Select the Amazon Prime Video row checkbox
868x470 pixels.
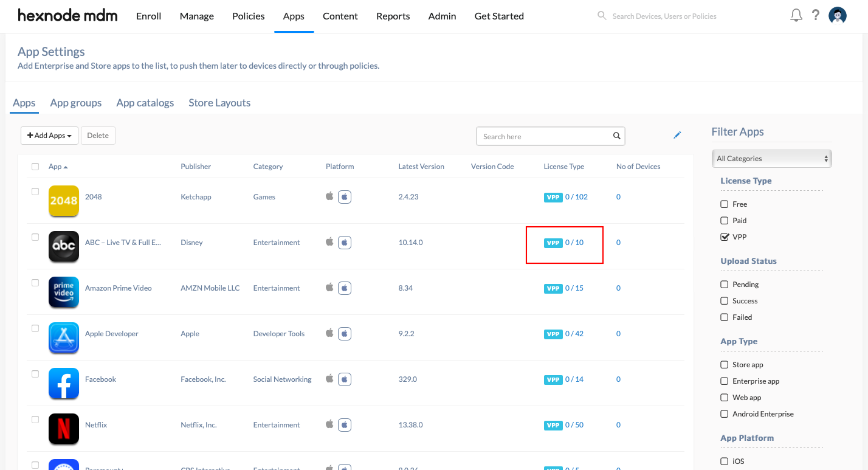35,283
